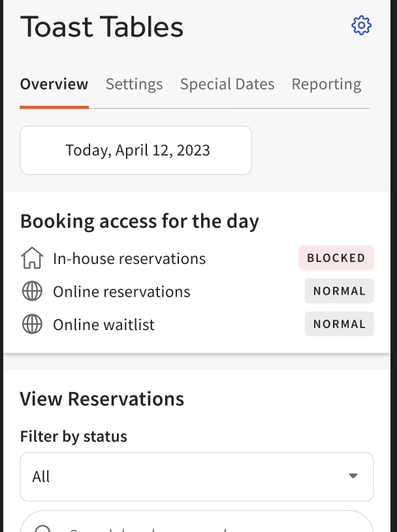The height and width of the screenshot is (532, 397).
Task: Click the Toast Tables heading
Action: pos(102,26)
